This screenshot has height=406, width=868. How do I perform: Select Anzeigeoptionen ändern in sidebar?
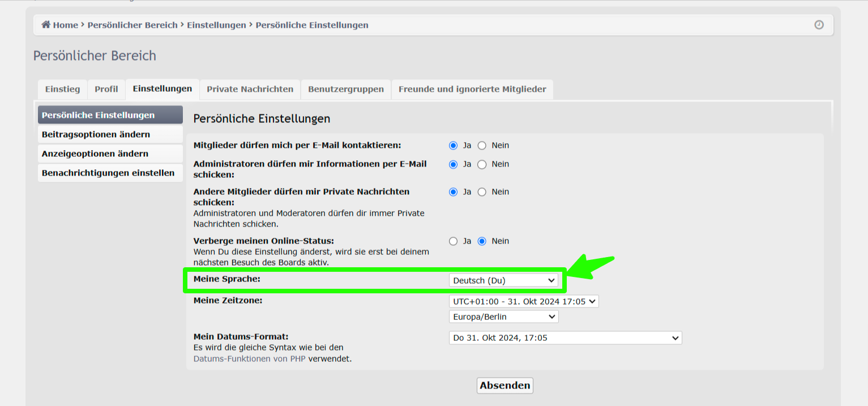(x=95, y=153)
